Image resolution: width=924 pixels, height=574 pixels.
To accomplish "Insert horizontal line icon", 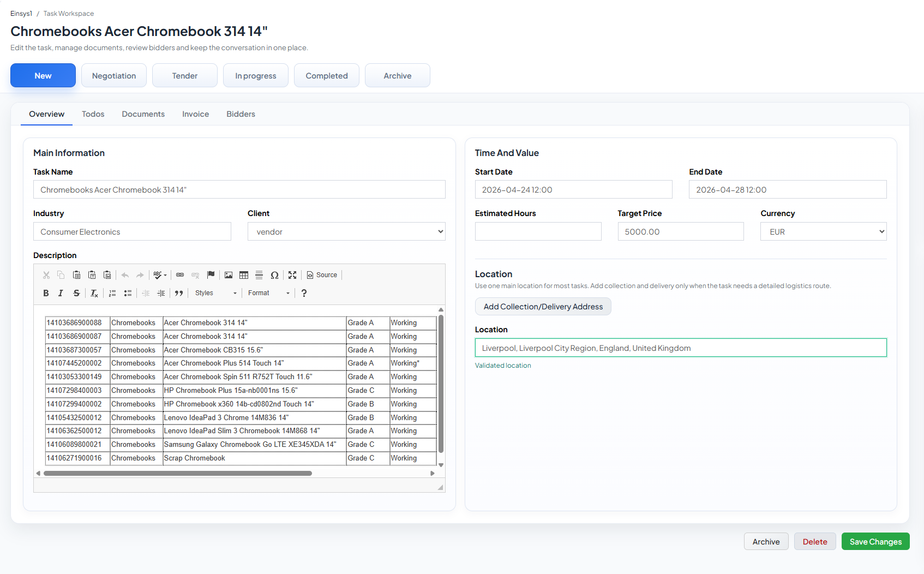I will coord(259,275).
